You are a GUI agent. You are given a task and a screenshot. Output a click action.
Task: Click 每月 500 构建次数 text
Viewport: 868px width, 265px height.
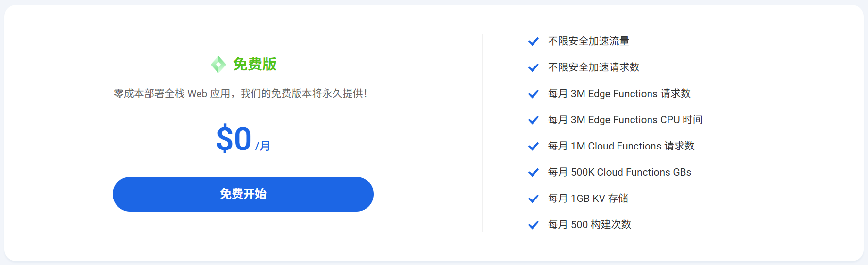[x=589, y=225]
